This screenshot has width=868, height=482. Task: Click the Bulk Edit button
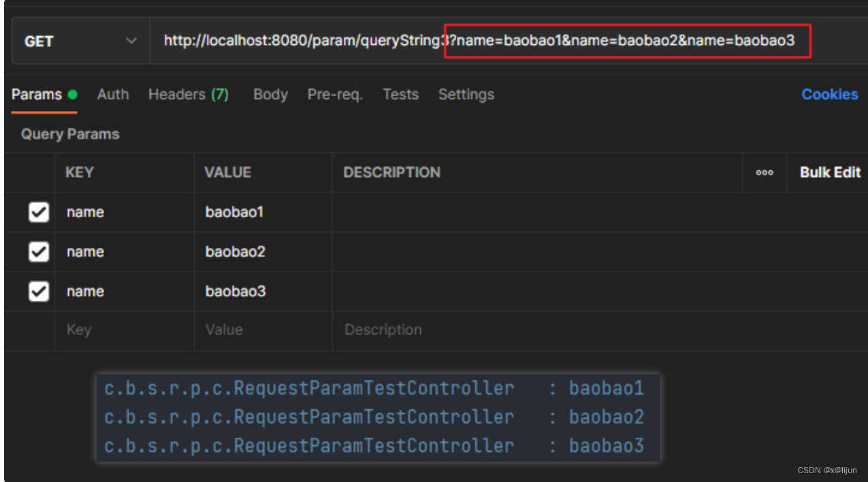point(829,172)
